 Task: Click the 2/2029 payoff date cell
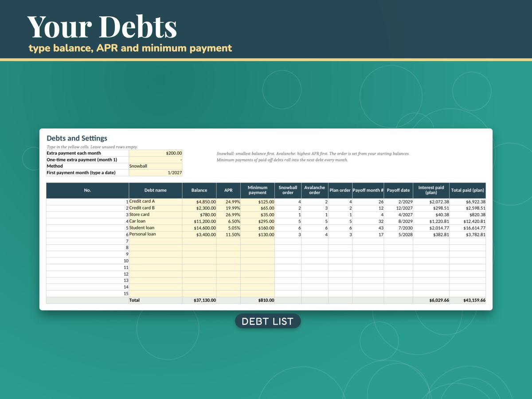(398, 202)
